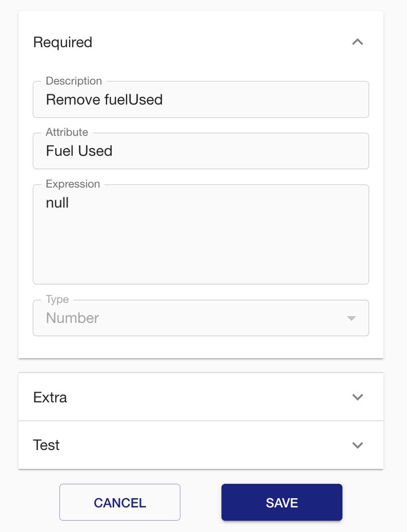Screen dimensions: 407x532
Task: Click the dropdown triangle inside the Type selector
Action: (351, 318)
